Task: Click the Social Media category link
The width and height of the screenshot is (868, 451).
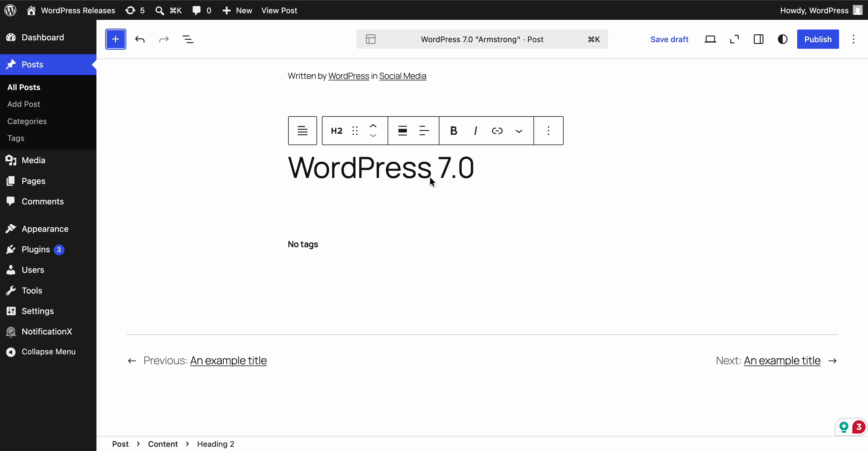Action: click(x=402, y=76)
